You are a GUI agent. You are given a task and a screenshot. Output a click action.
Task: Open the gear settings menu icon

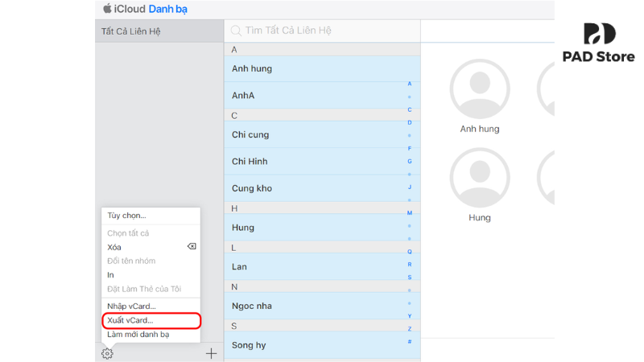tap(107, 353)
